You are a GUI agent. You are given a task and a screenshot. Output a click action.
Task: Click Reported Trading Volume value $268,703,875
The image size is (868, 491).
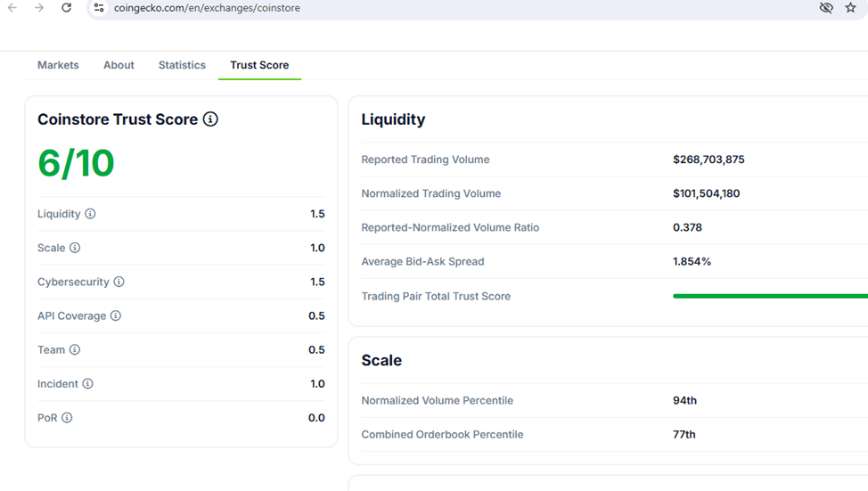tap(708, 160)
